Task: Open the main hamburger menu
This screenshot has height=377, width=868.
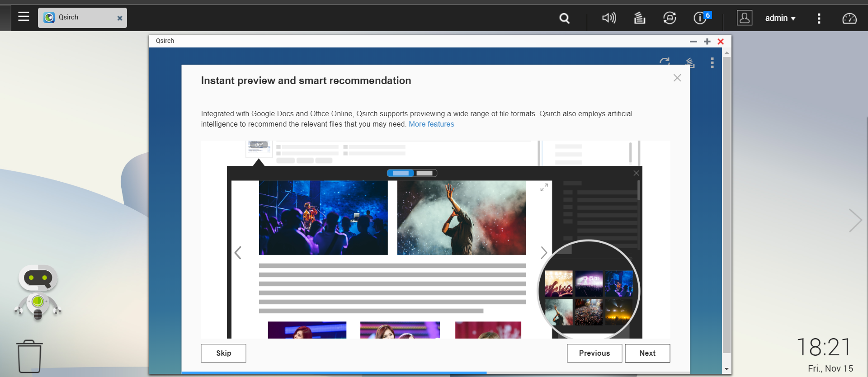Action: 24,17
